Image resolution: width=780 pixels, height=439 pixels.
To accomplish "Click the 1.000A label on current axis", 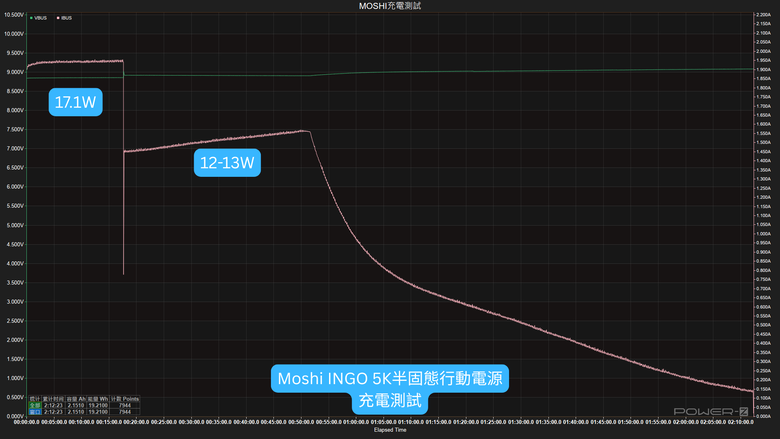I will (763, 234).
